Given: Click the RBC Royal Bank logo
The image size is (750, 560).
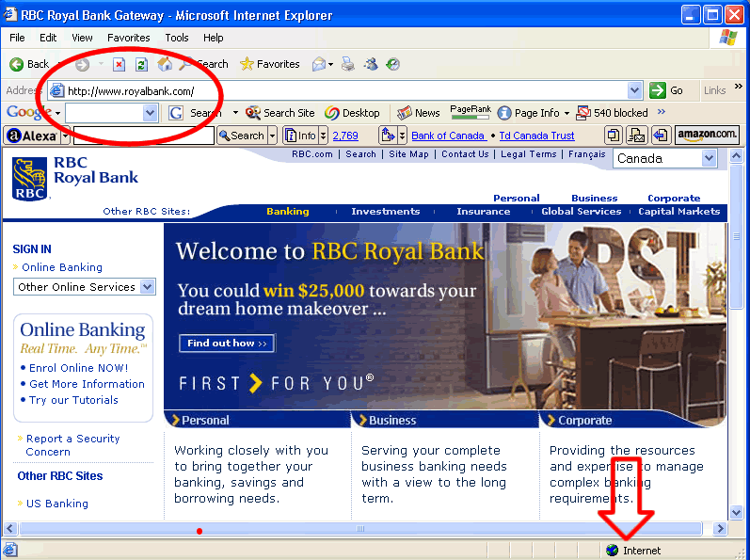Looking at the screenshot, I should click(74, 178).
